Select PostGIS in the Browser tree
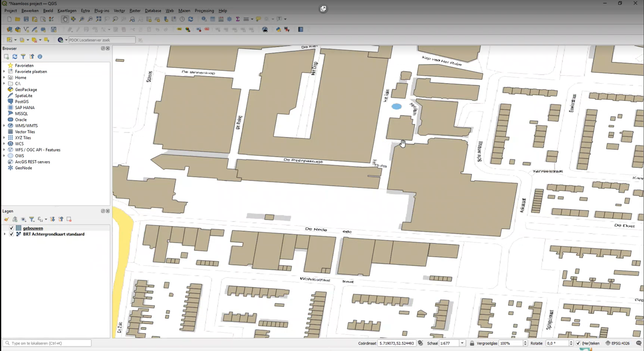 tap(22, 102)
